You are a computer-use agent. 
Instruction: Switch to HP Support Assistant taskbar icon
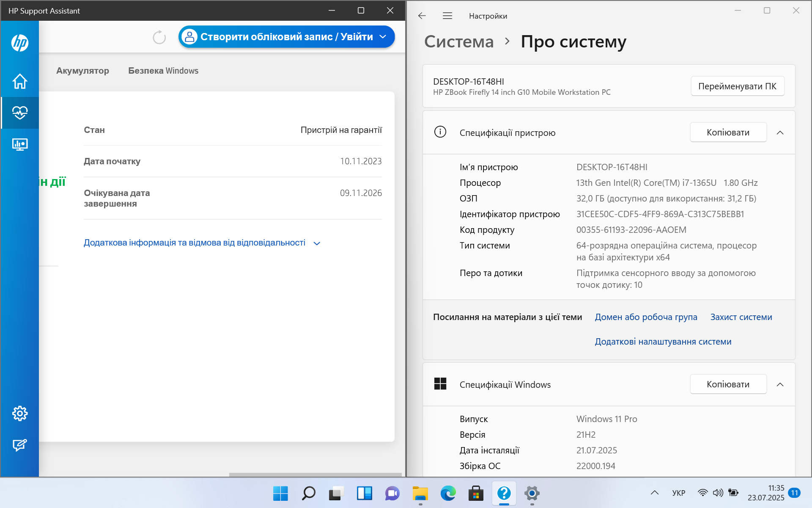coord(504,493)
